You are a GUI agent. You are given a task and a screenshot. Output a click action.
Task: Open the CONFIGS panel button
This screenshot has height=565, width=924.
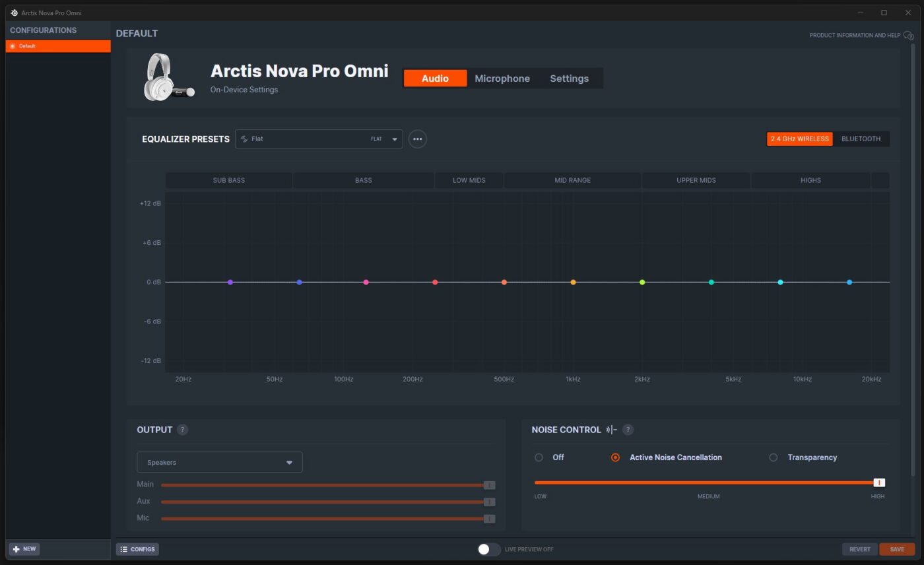(x=137, y=549)
